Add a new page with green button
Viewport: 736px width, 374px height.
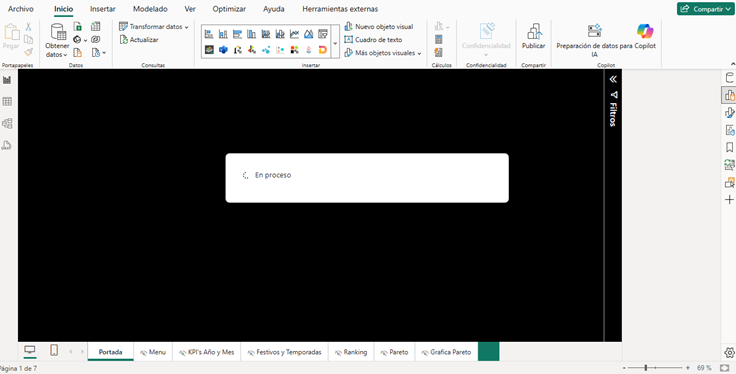tap(489, 351)
